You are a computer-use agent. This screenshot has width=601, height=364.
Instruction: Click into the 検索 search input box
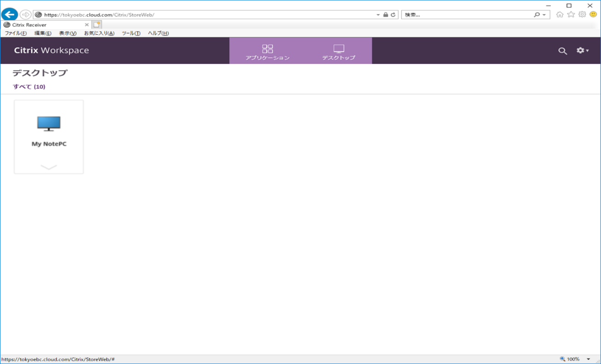coord(467,15)
